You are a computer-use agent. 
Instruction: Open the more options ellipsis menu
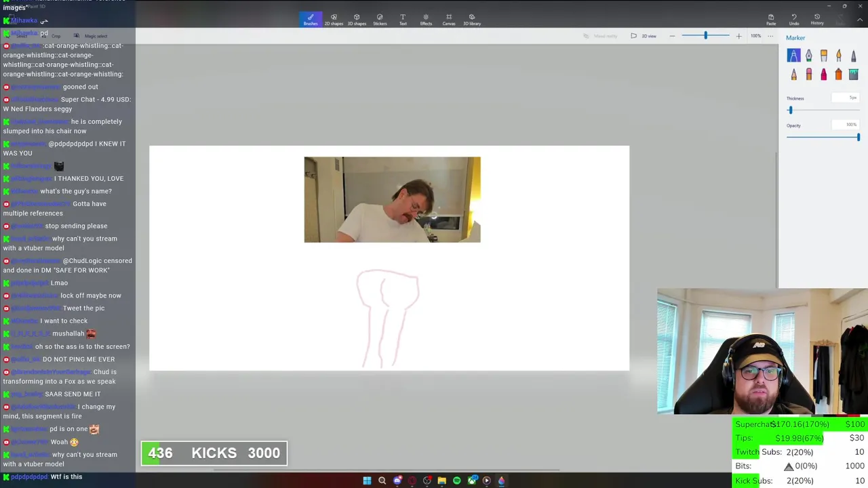tap(771, 36)
